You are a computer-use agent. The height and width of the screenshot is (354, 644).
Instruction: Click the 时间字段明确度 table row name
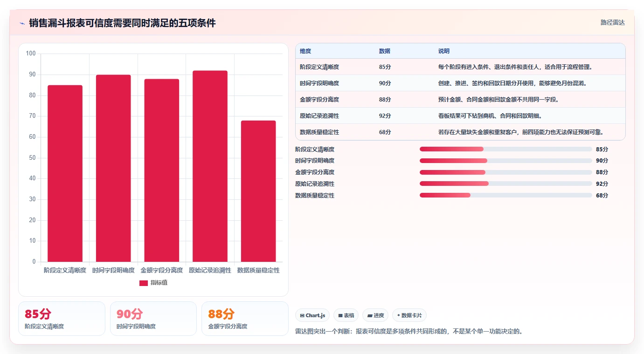point(319,83)
